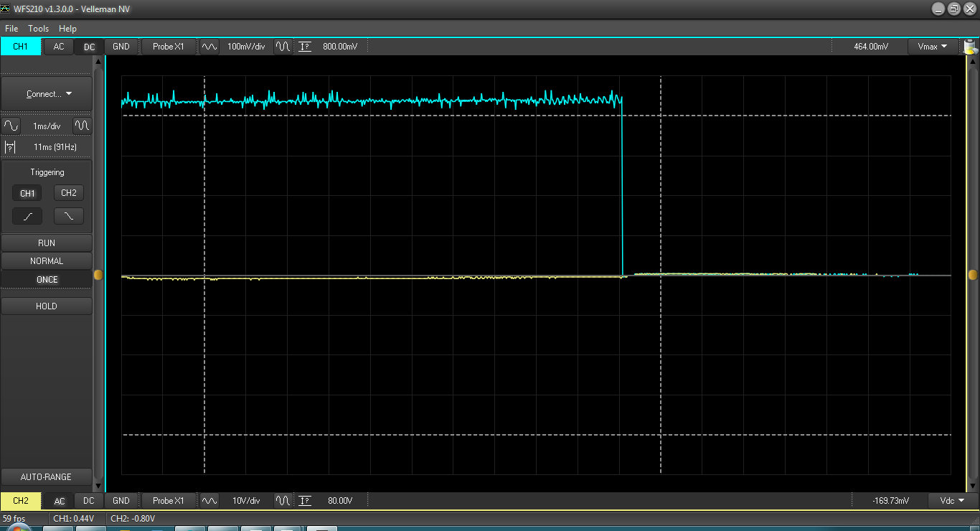
Task: Choose CH1 as the triggering source
Action: 27,193
